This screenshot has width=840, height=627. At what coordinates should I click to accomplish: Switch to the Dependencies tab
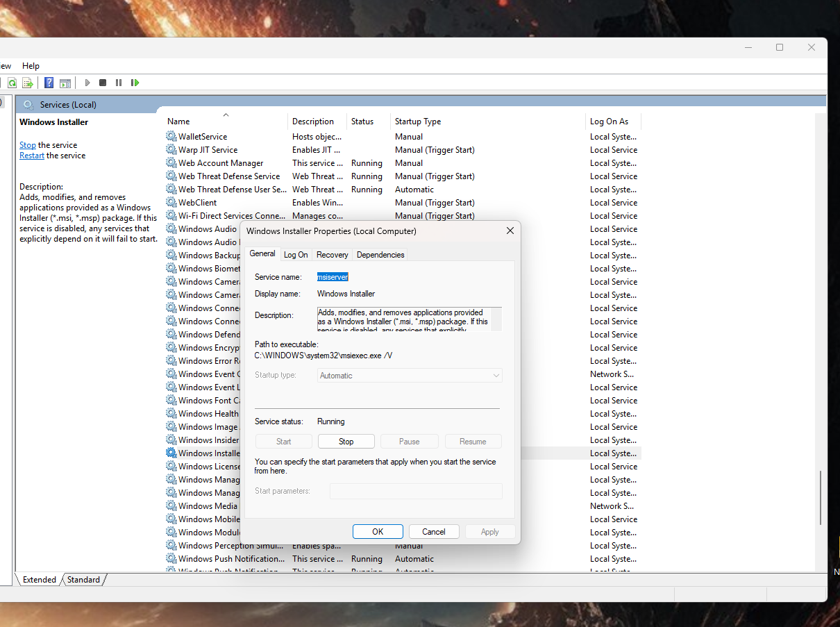click(x=380, y=254)
